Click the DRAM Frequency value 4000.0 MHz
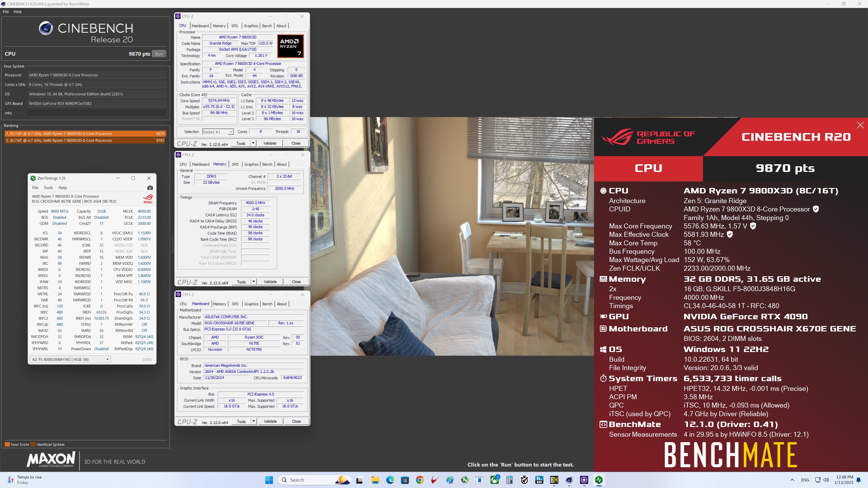This screenshot has width=868, height=488. [255, 203]
